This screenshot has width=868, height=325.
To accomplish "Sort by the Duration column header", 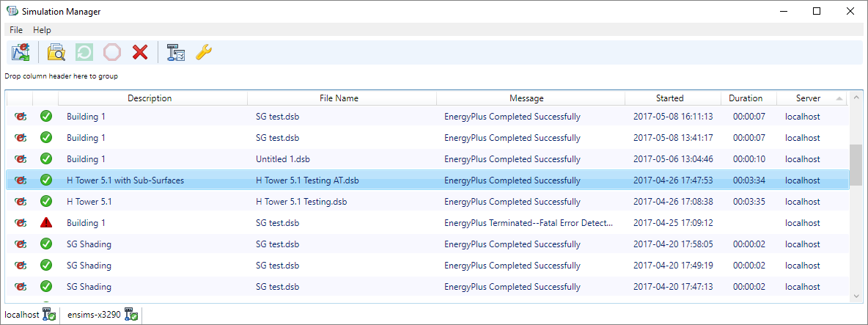I will pyautogui.click(x=746, y=98).
